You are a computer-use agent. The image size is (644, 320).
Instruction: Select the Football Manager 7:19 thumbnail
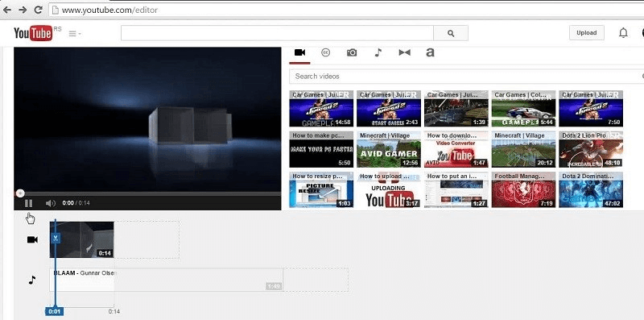click(523, 189)
